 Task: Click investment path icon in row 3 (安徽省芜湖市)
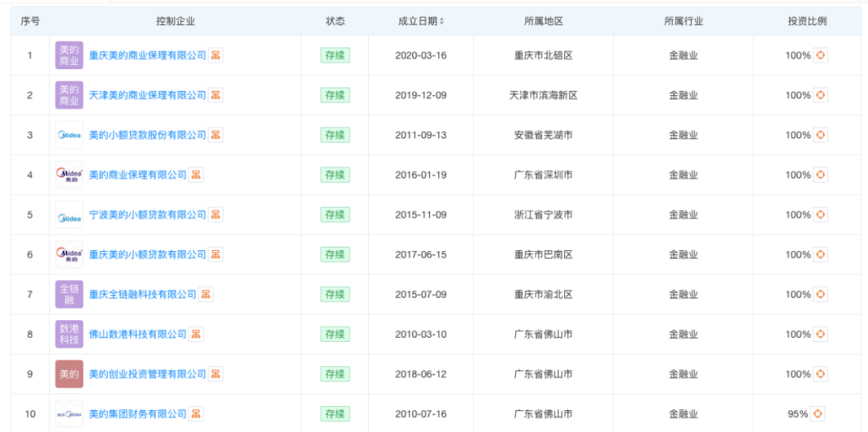(821, 135)
